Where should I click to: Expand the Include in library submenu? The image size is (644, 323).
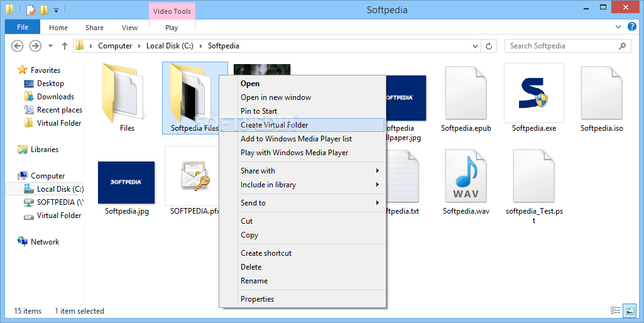coord(302,185)
